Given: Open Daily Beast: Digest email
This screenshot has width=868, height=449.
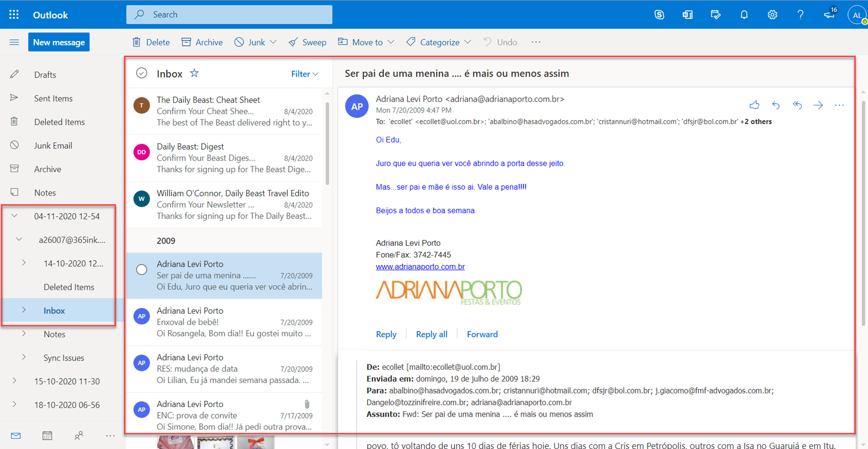Looking at the screenshot, I should tap(224, 158).
